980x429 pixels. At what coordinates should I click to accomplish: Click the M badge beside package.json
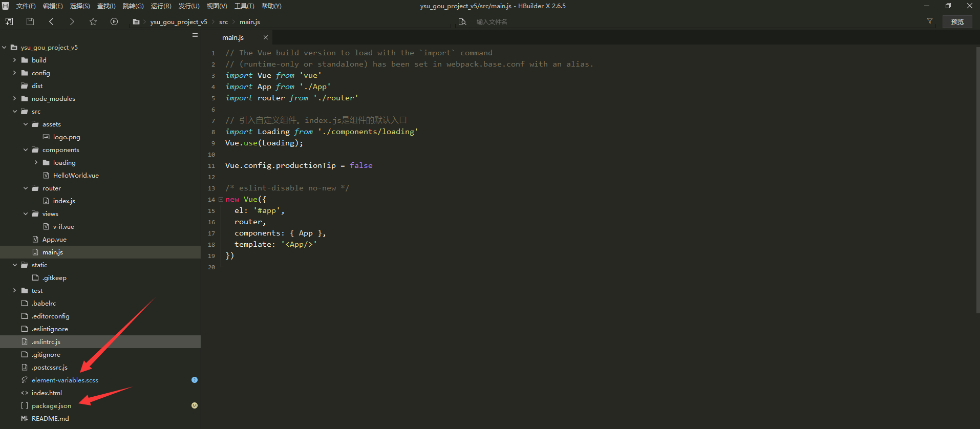(195, 405)
